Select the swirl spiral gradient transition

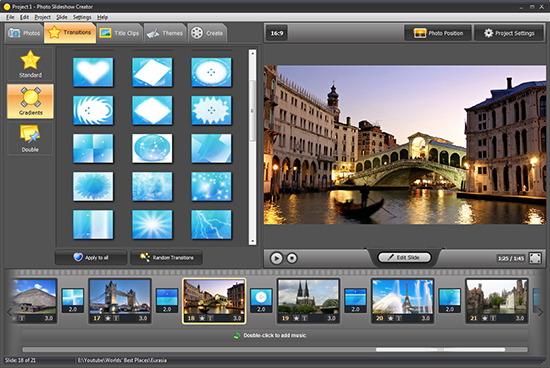coord(93,110)
